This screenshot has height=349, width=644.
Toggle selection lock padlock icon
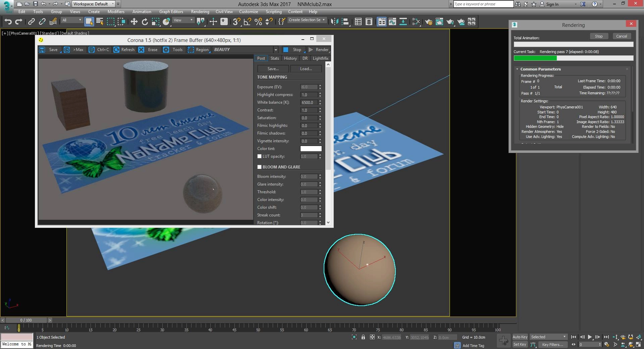[363, 337]
